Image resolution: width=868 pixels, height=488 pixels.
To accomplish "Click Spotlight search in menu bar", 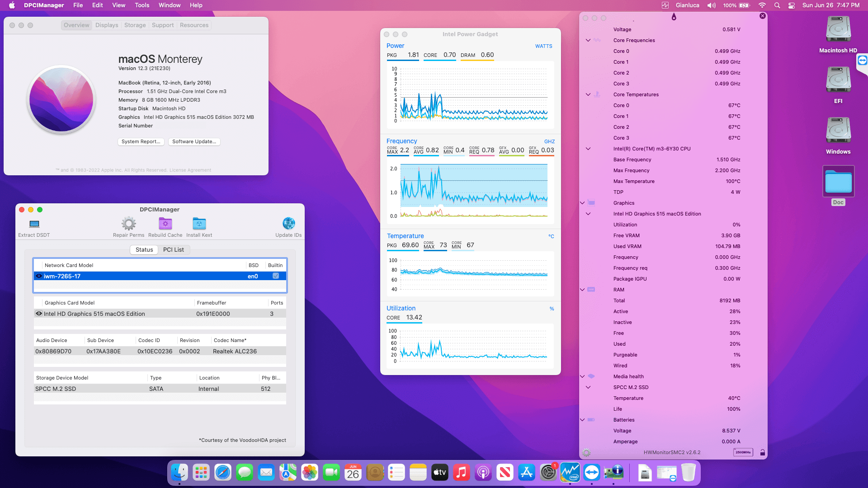I will click(x=777, y=5).
